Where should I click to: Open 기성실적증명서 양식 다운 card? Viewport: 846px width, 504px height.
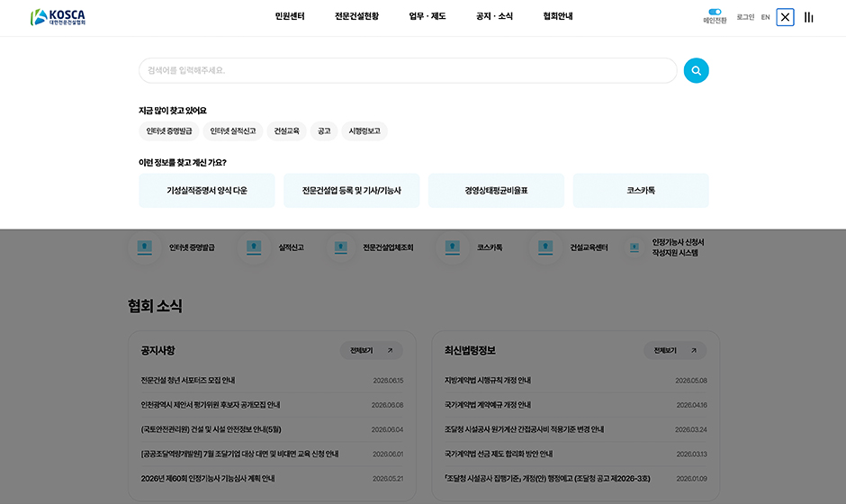[207, 191]
